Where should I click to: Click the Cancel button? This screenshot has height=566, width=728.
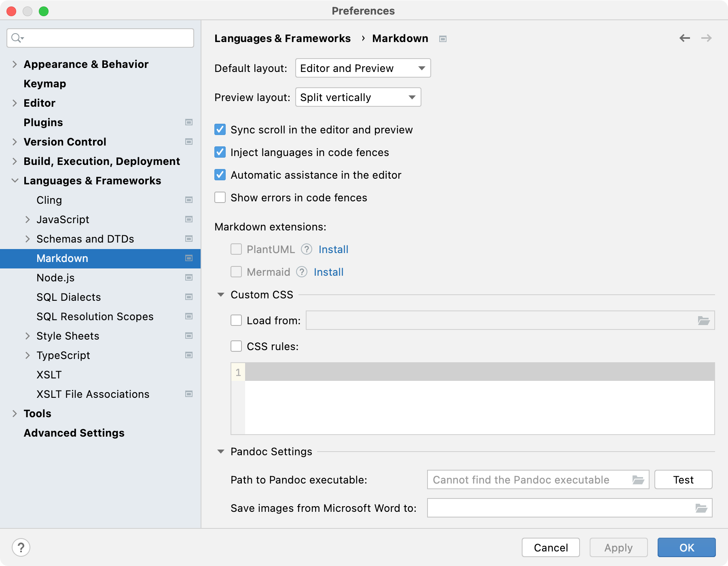(551, 548)
